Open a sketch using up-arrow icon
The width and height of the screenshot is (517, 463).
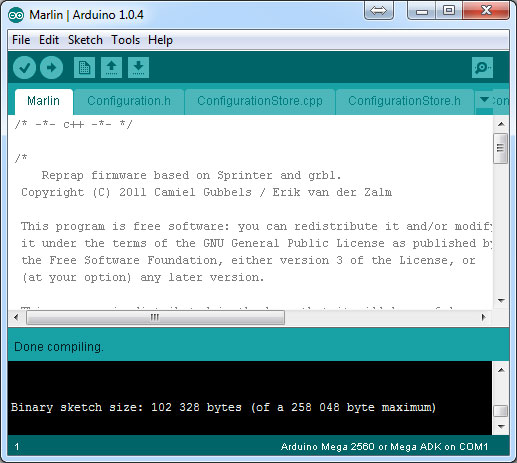tap(111, 68)
